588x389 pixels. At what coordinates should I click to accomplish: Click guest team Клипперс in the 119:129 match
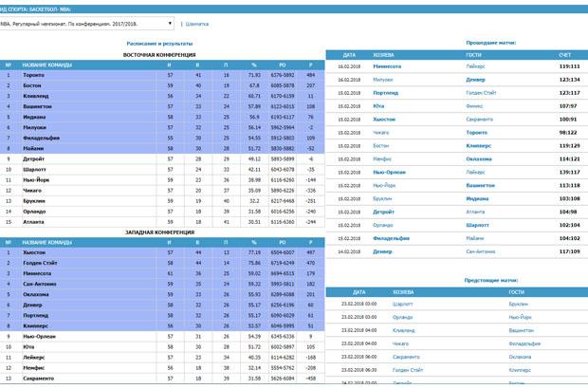[478, 146]
